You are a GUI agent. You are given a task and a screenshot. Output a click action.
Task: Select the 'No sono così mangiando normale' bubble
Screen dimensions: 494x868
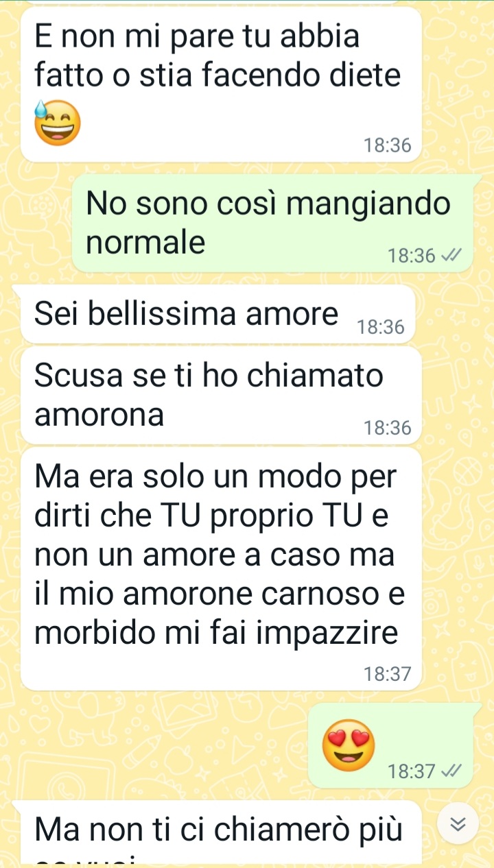pos(277,223)
